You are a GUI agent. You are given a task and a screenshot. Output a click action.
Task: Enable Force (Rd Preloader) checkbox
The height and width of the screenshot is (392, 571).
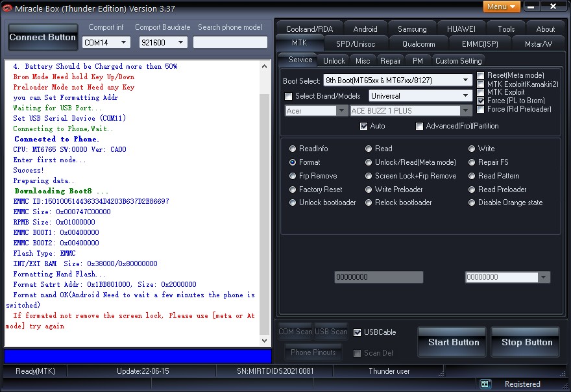coord(481,109)
